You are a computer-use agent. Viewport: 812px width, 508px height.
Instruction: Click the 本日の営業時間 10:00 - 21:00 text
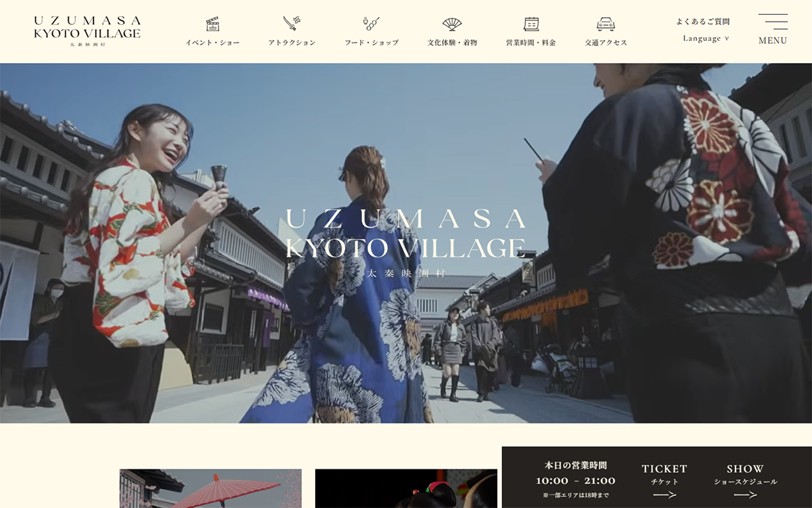(x=576, y=473)
